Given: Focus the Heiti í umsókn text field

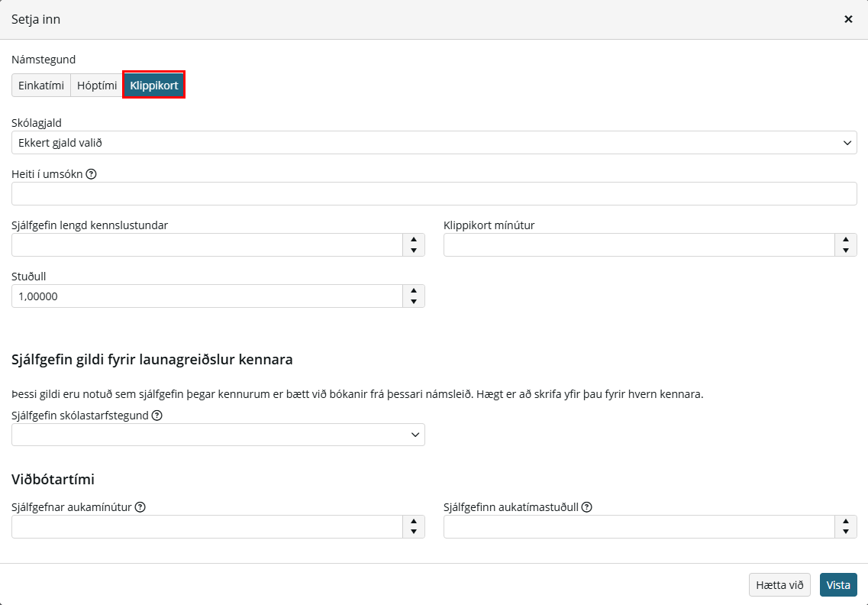Looking at the screenshot, I should [434, 194].
